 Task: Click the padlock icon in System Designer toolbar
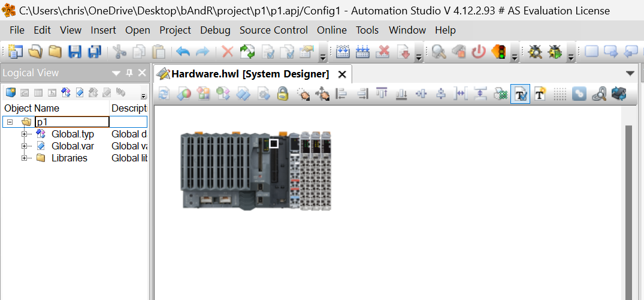[x=283, y=94]
